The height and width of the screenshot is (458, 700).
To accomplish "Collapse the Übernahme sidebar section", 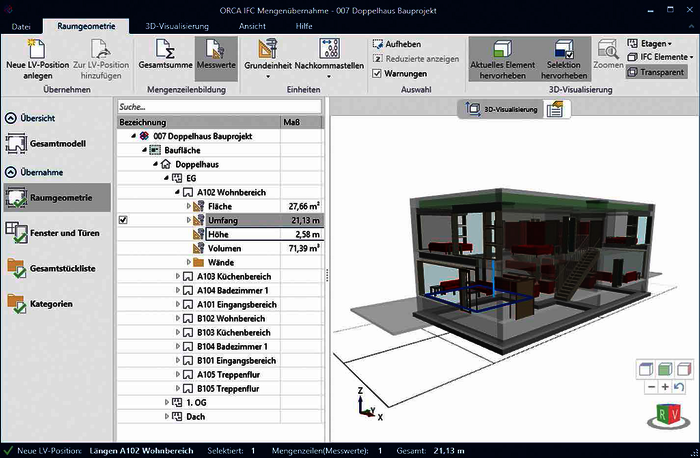I will (x=11, y=172).
